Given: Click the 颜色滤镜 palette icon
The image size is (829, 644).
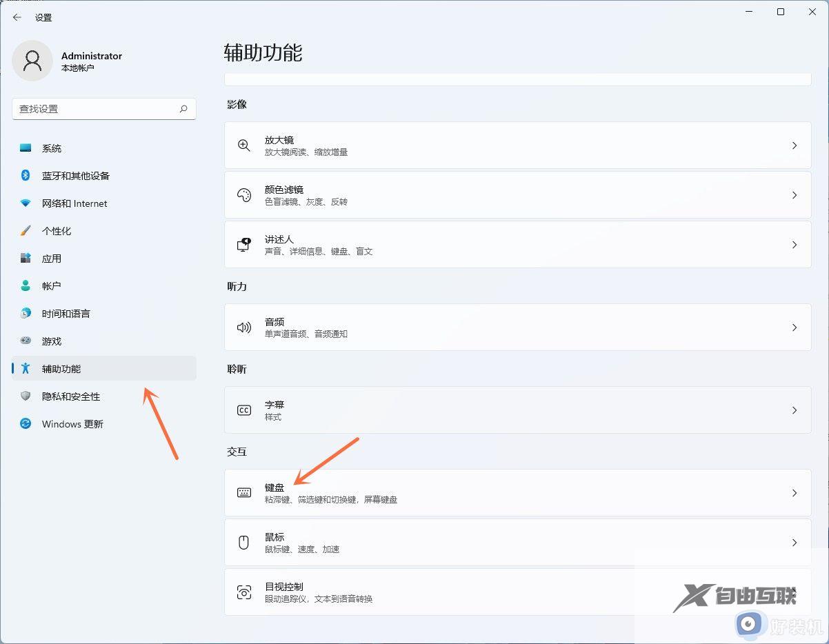Looking at the screenshot, I should (x=243, y=194).
